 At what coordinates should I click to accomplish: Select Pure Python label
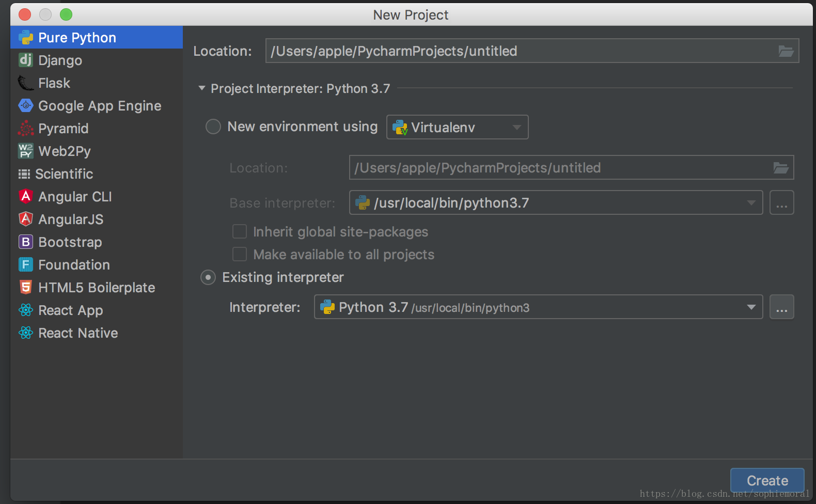(x=77, y=38)
